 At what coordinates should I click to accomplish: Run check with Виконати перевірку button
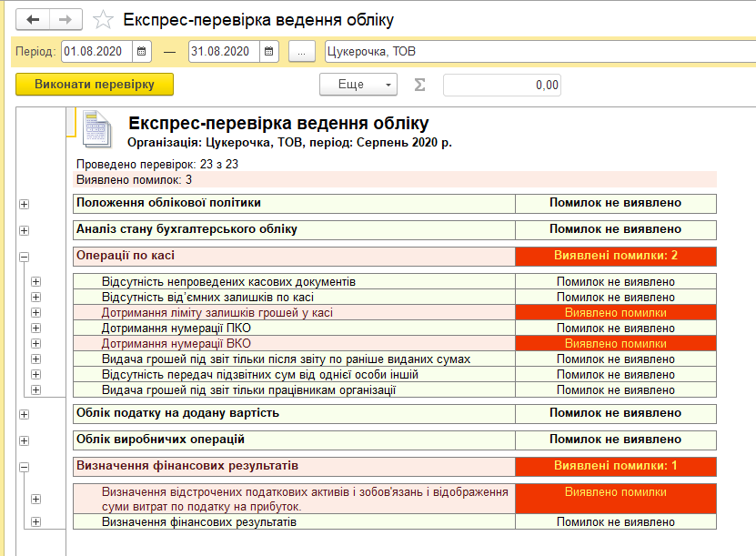[x=95, y=85]
